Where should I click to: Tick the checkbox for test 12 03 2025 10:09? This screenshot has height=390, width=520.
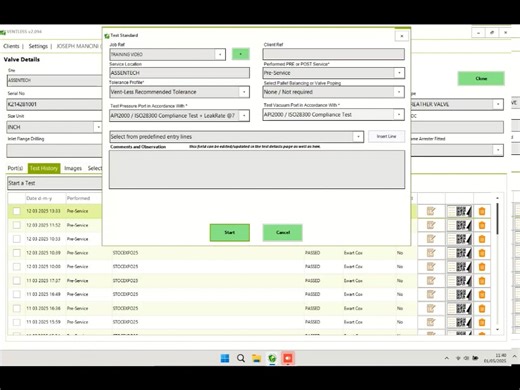[17, 253]
